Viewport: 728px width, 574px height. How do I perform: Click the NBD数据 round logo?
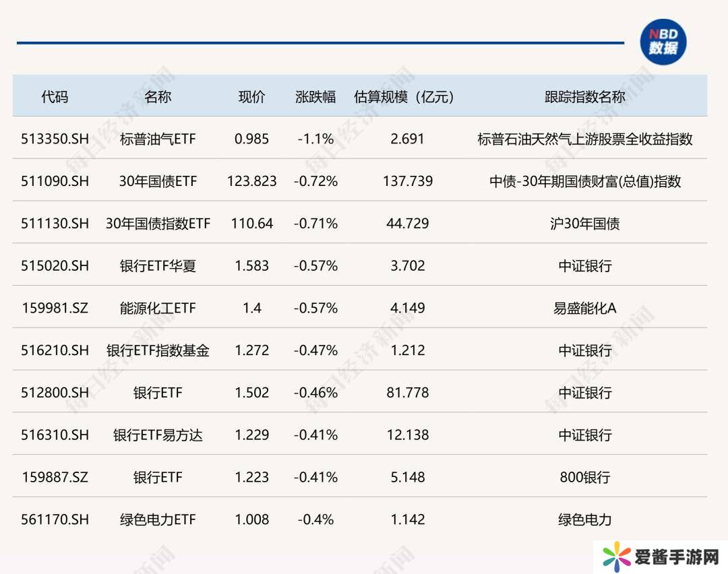[663, 42]
